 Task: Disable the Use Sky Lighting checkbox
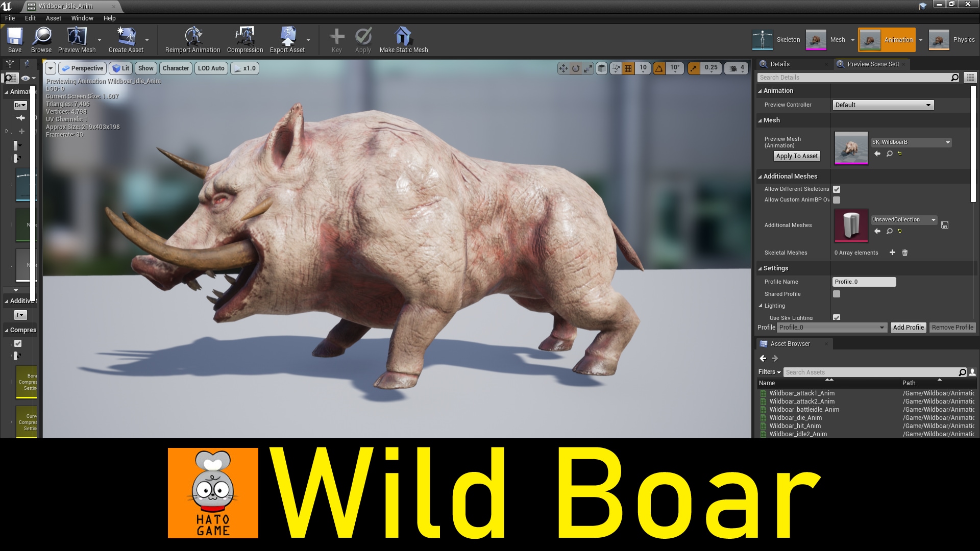[x=837, y=317]
